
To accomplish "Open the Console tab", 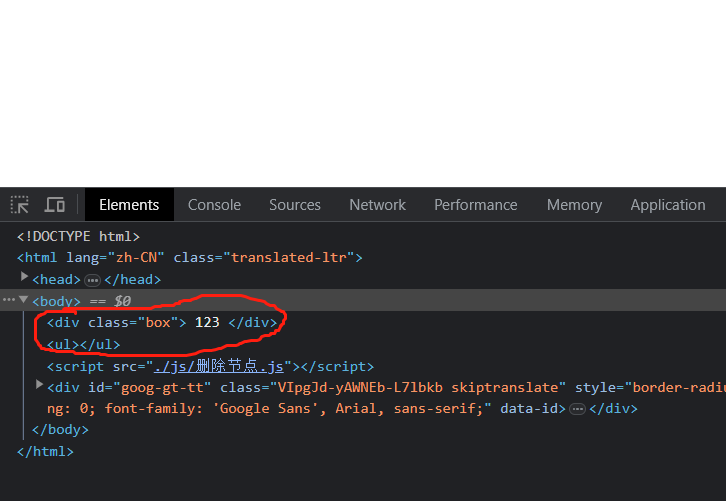I will click(x=214, y=205).
